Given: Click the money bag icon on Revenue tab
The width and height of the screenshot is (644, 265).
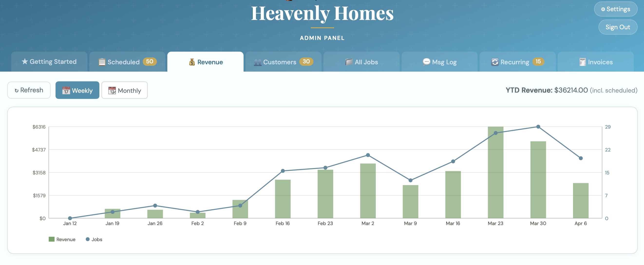Looking at the screenshot, I should click(192, 62).
